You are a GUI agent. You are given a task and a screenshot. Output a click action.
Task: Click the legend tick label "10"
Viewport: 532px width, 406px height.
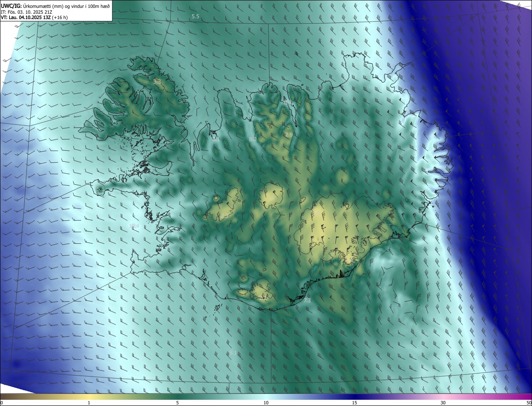(266, 403)
